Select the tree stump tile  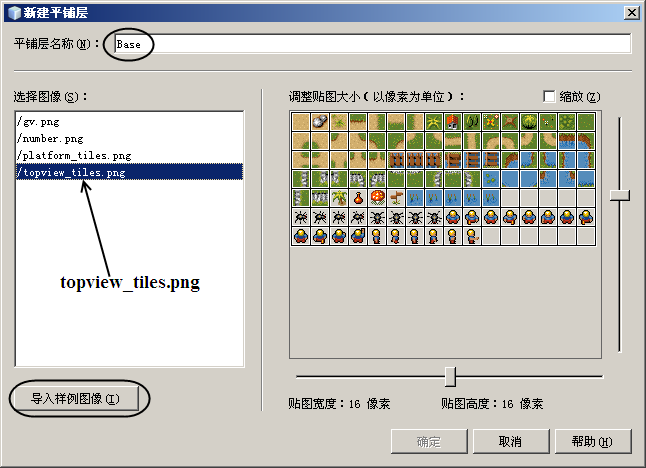pos(509,122)
